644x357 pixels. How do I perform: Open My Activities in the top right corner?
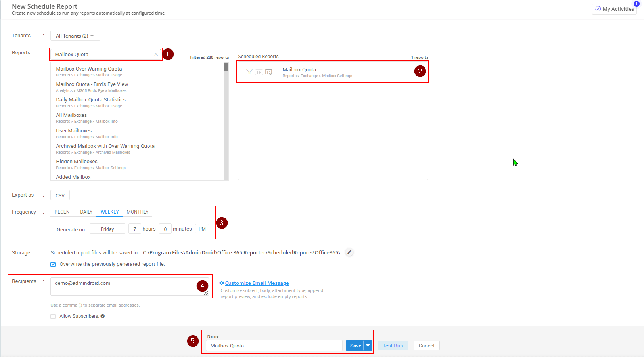tap(614, 9)
